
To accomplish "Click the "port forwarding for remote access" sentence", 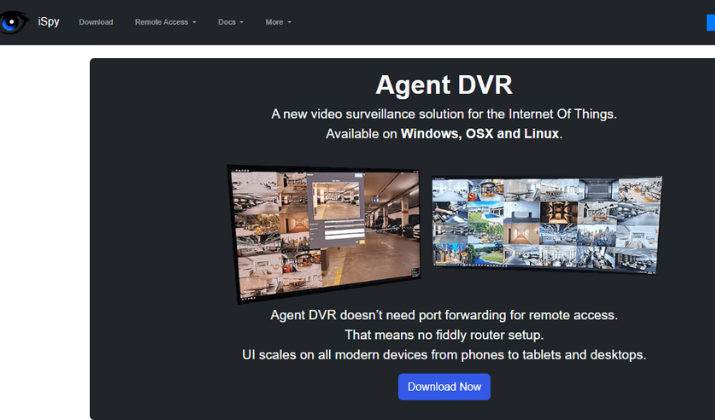I will pos(444,315).
